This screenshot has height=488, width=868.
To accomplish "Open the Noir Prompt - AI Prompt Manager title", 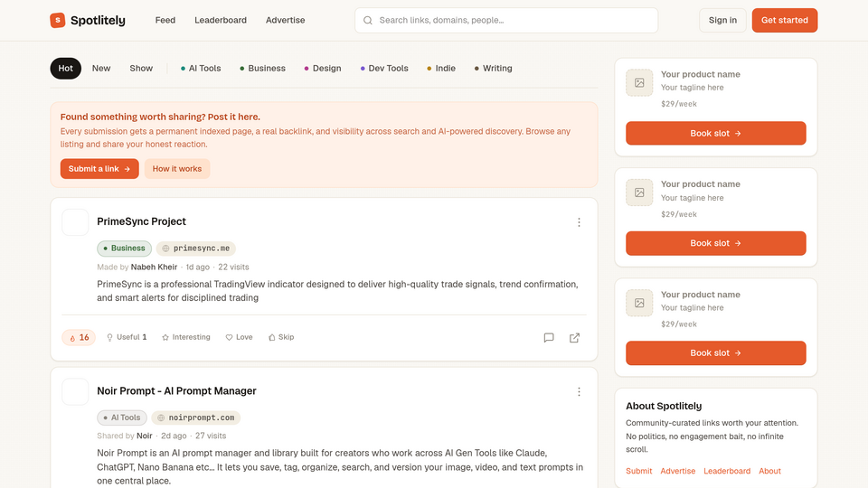I will click(x=176, y=390).
